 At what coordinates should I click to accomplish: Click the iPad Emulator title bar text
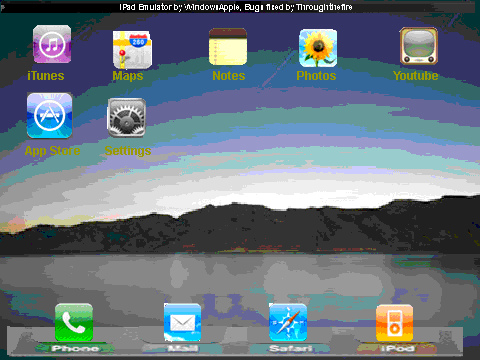(236, 7)
